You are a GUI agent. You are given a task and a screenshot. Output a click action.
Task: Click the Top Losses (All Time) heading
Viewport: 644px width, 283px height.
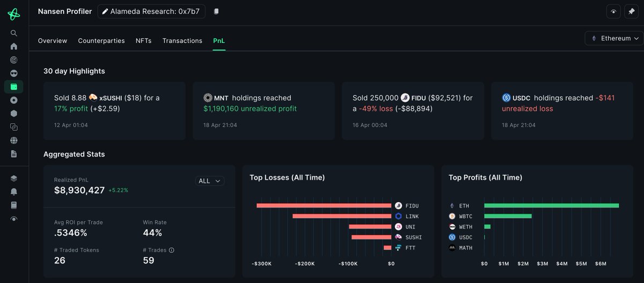pyautogui.click(x=287, y=177)
